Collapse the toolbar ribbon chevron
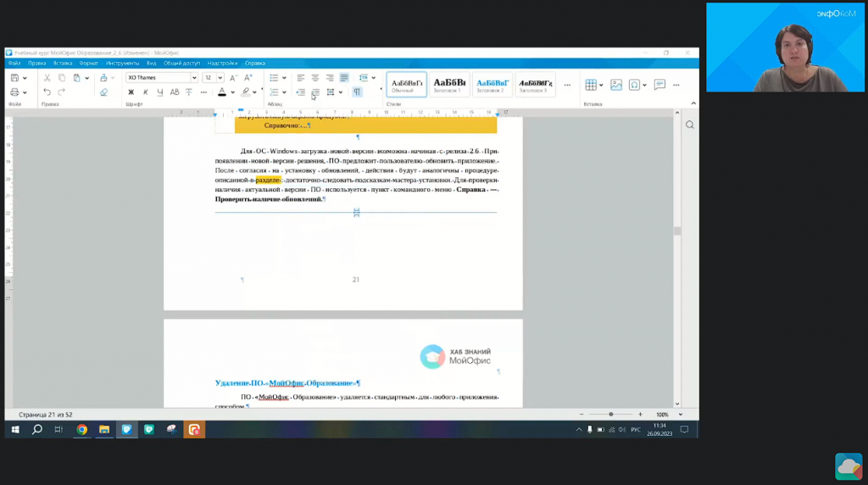868x485 pixels. pyautogui.click(x=693, y=103)
